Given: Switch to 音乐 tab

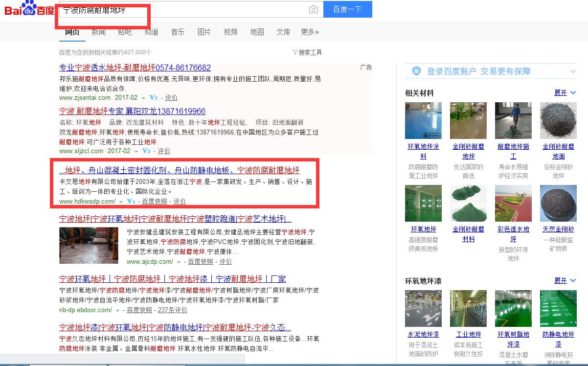Looking at the screenshot, I should pyautogui.click(x=178, y=32).
